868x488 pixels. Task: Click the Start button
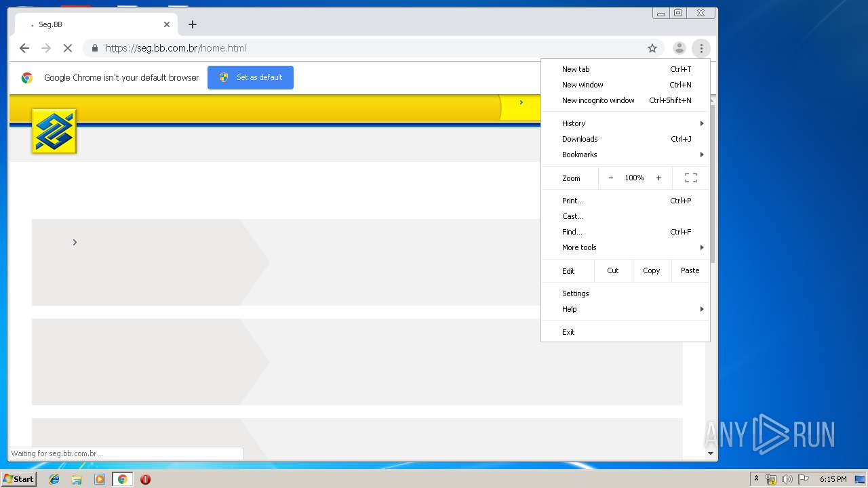coord(18,479)
